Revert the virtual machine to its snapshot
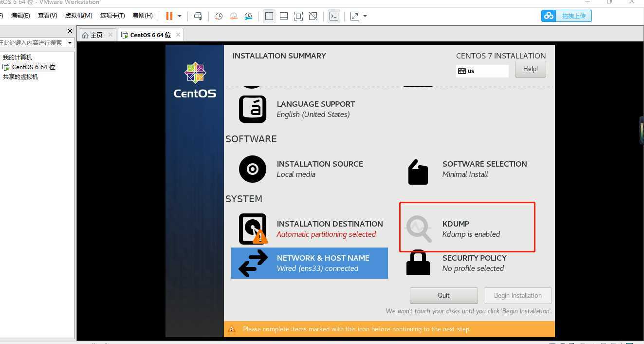This screenshot has width=644, height=344. [234, 16]
